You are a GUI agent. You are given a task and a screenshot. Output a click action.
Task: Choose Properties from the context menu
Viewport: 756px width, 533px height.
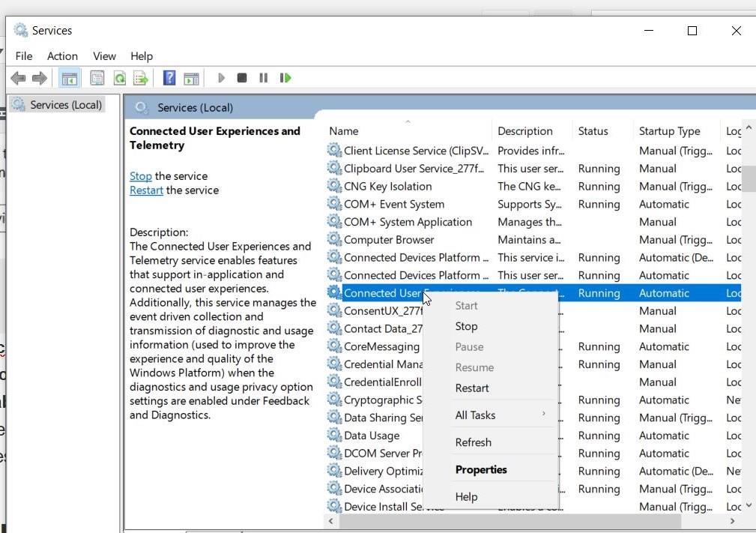(x=481, y=469)
